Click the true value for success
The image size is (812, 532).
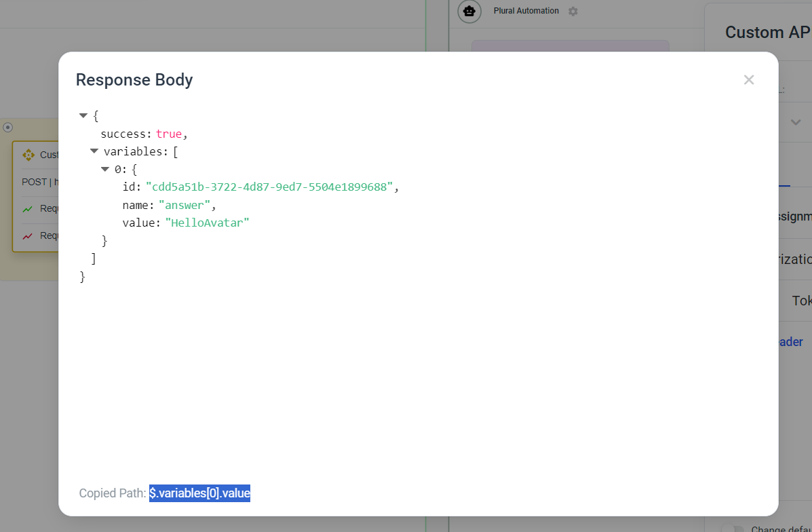tap(169, 134)
